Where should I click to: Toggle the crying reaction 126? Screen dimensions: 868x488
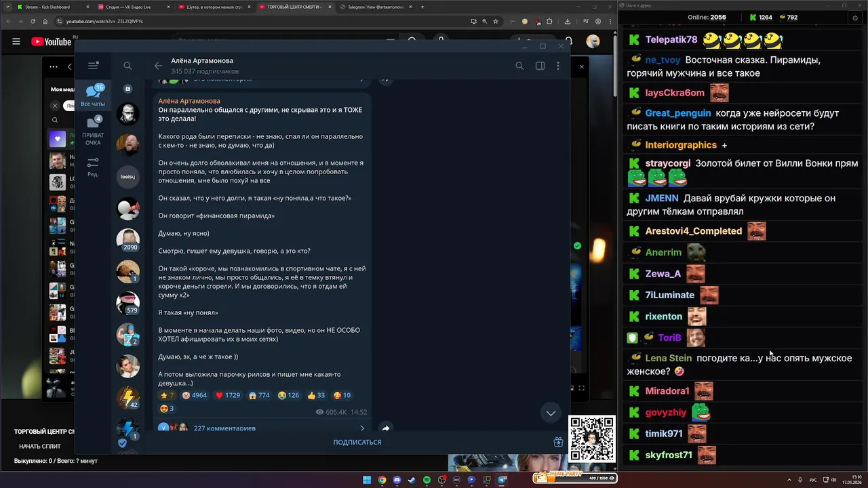[288, 395]
